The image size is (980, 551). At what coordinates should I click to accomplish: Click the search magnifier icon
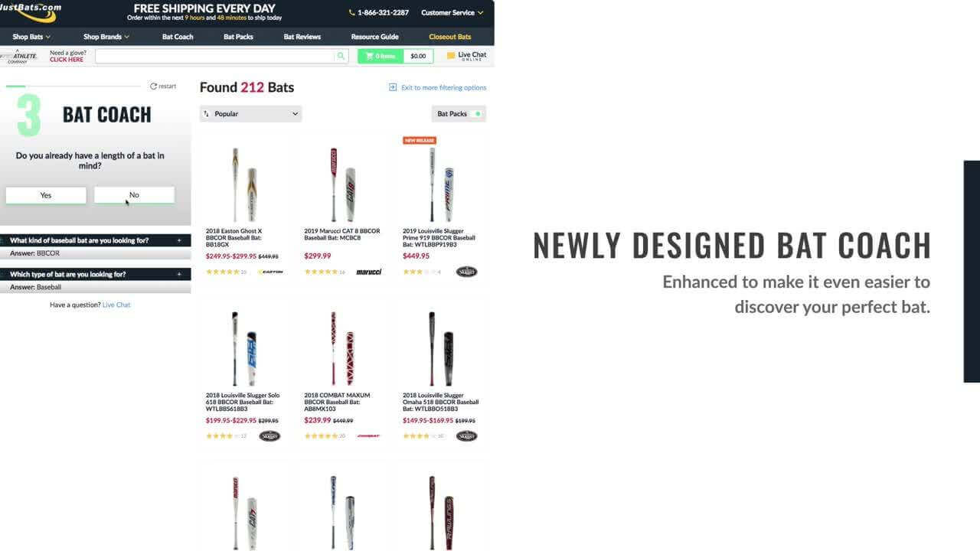pos(341,56)
